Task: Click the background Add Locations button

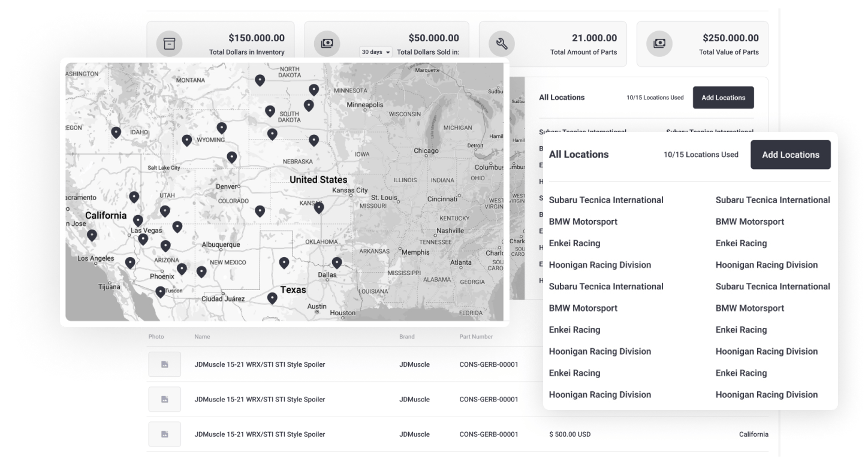Action: point(723,98)
